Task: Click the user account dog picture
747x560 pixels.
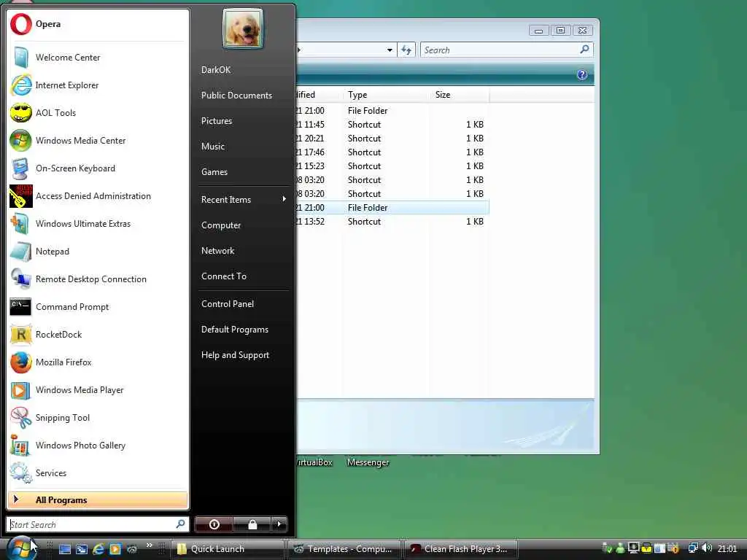Action: 242,28
